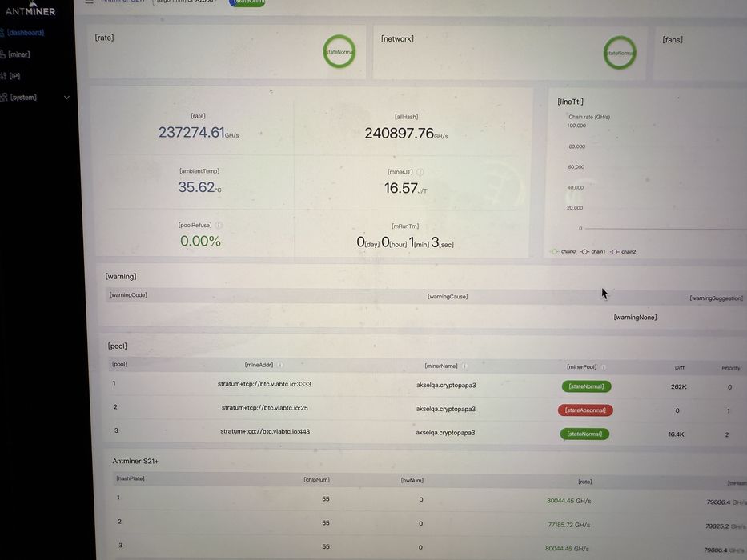
Task: Open the [fans] status card
Action: pyautogui.click(x=699, y=54)
